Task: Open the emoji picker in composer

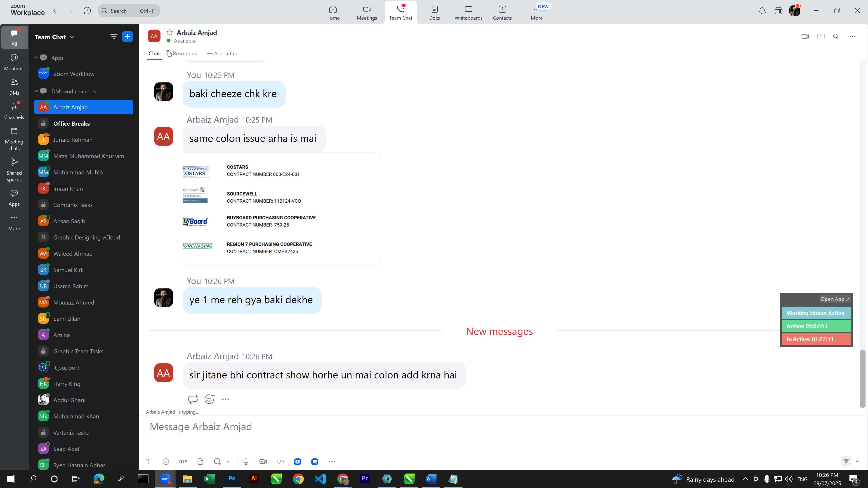Action: coord(166,461)
